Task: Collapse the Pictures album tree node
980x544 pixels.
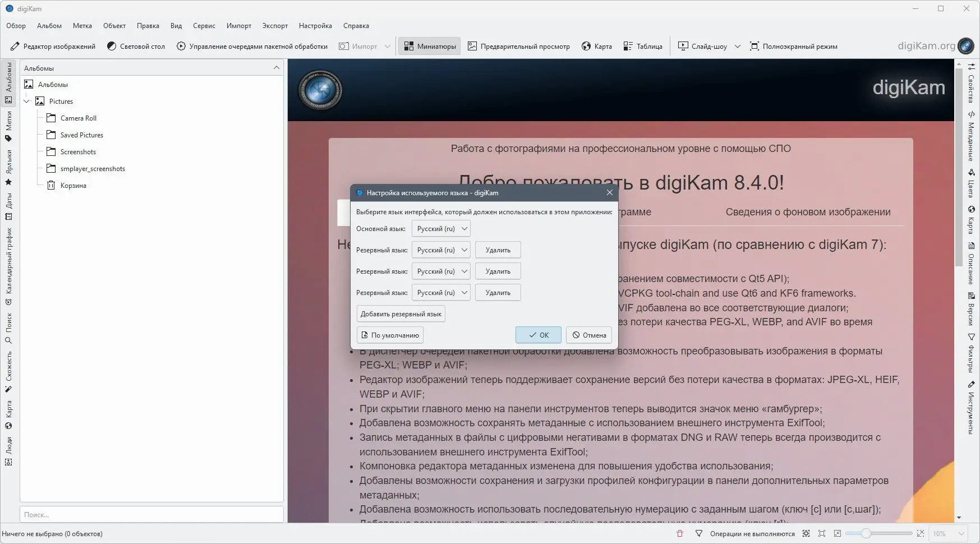Action: (27, 102)
